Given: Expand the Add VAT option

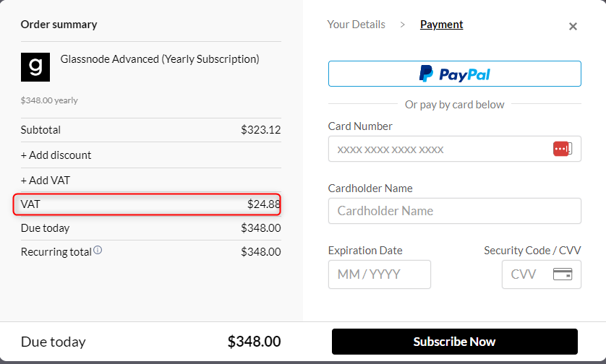Looking at the screenshot, I should (x=46, y=181).
